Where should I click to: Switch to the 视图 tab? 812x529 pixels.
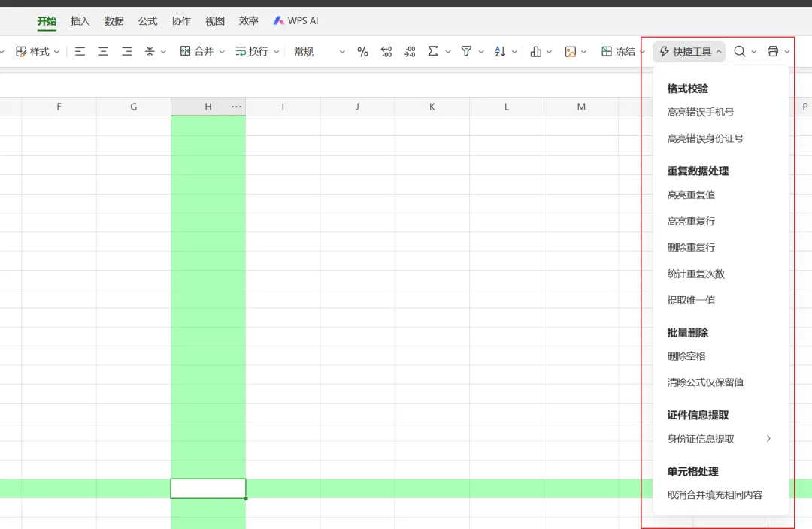[215, 21]
